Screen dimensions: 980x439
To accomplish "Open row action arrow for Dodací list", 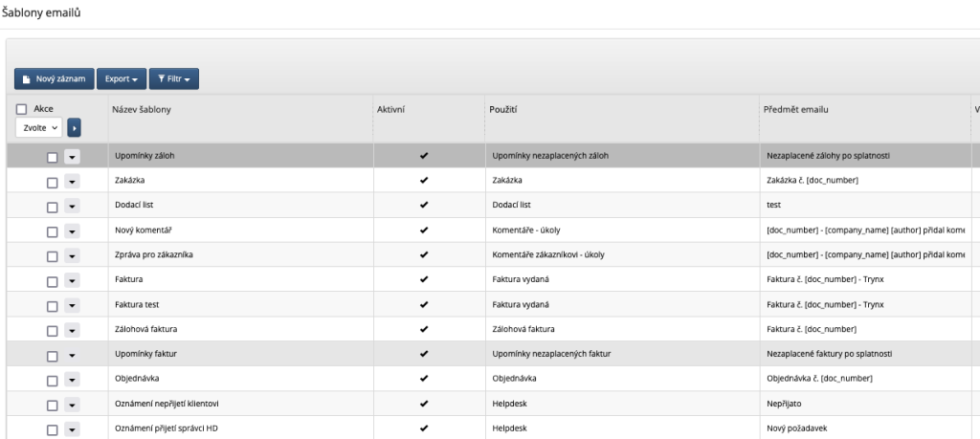I will pyautogui.click(x=72, y=207).
